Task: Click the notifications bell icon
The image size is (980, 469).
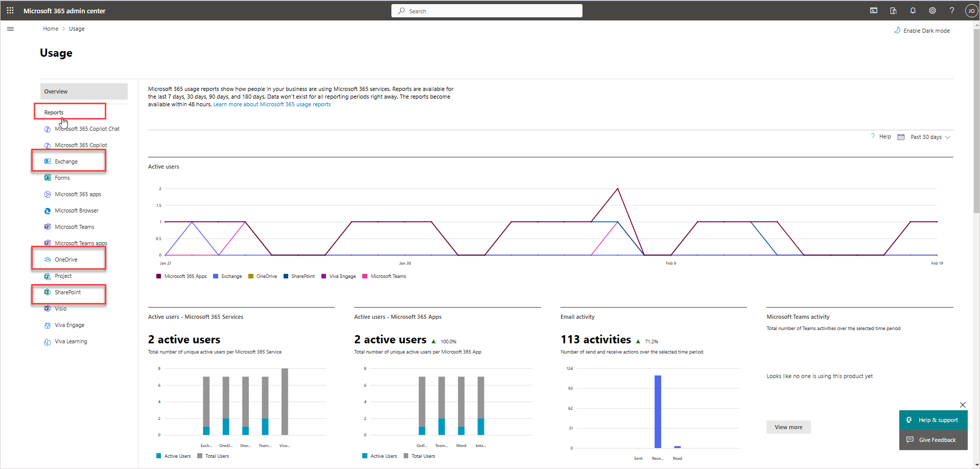Action: [913, 11]
